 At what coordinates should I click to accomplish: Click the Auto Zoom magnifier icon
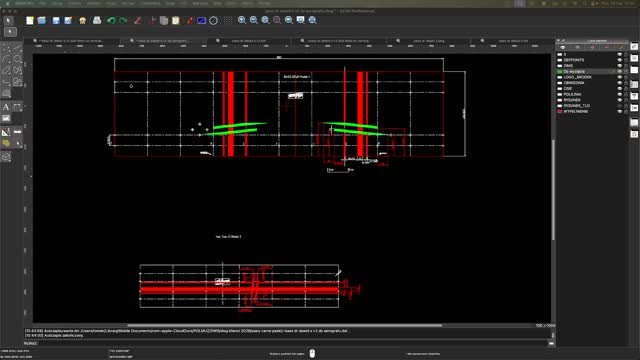(265, 20)
